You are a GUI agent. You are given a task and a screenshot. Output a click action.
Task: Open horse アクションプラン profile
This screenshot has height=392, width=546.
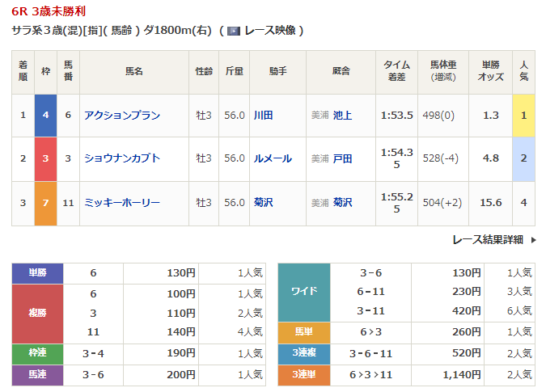(x=122, y=116)
